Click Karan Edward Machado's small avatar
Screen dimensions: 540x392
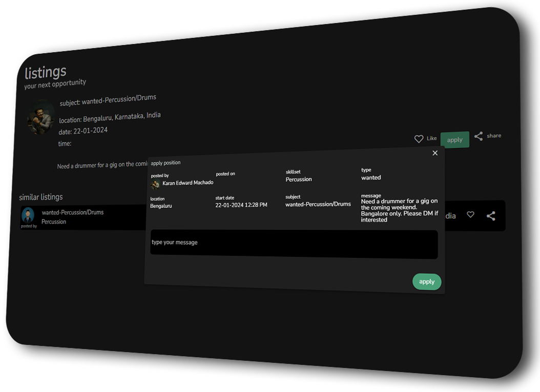[x=155, y=184]
